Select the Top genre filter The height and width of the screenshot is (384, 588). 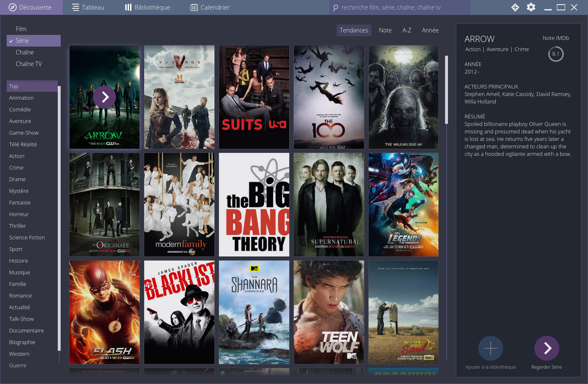pyautogui.click(x=32, y=86)
